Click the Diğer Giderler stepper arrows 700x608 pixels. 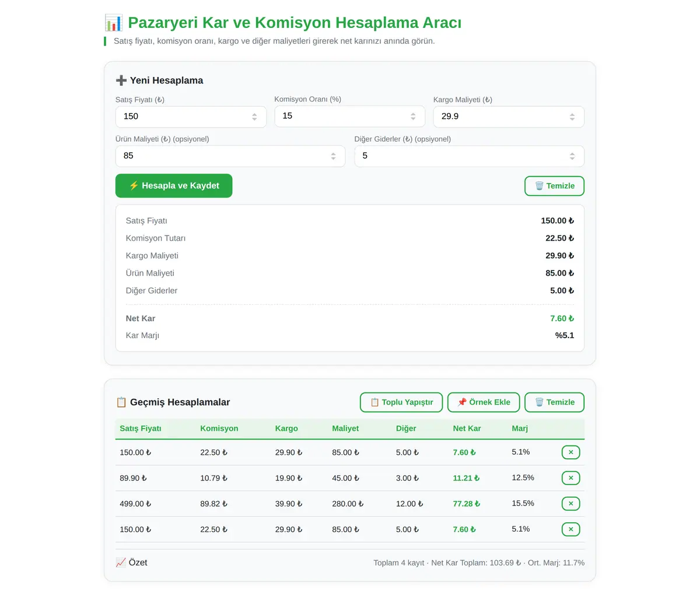pos(572,156)
